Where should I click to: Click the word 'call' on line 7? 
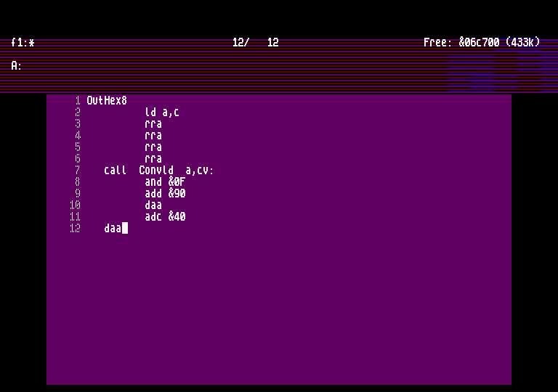tap(116, 171)
